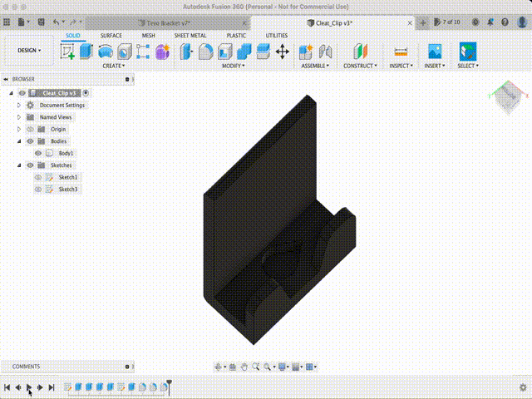This screenshot has height=399, width=532.
Task: Activate the Select tool icon
Action: point(468,52)
